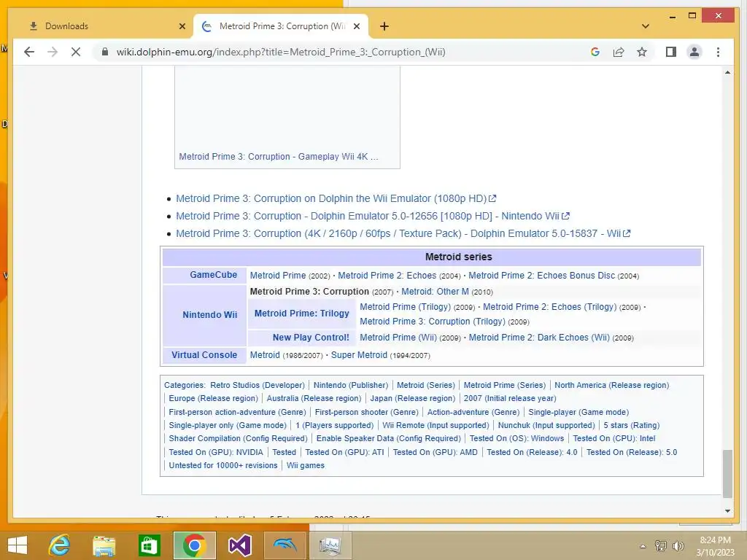Open the Chrome profile menu
747x560 pixels.
coord(694,52)
